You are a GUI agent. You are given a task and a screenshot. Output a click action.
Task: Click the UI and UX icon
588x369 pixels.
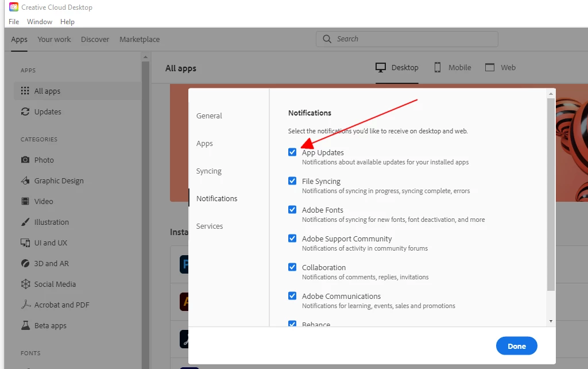[x=25, y=243]
